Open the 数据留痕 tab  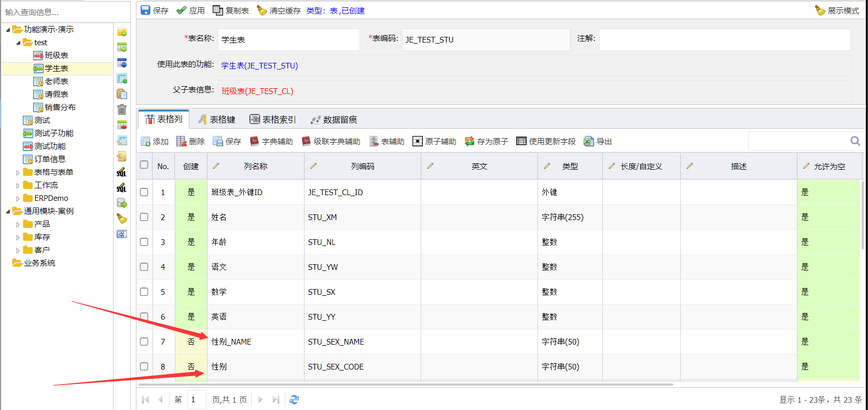pos(334,119)
